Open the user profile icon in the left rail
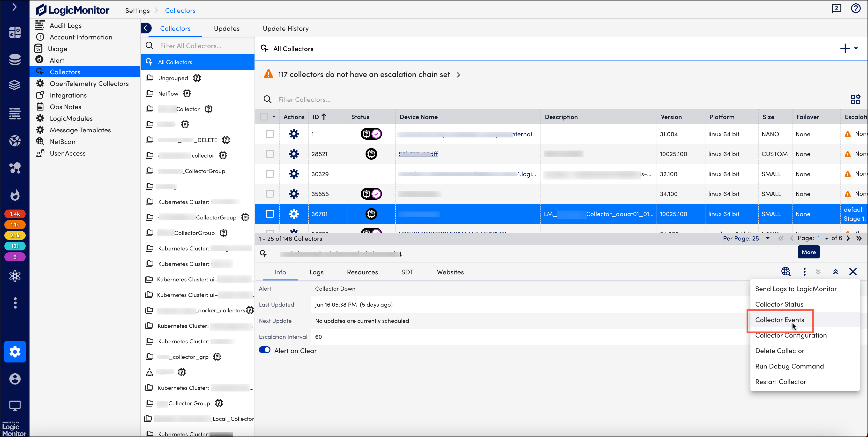 pyautogui.click(x=15, y=379)
